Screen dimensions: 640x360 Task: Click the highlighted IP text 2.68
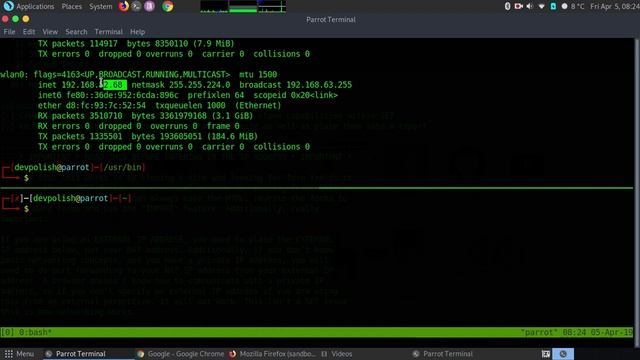[115, 84]
